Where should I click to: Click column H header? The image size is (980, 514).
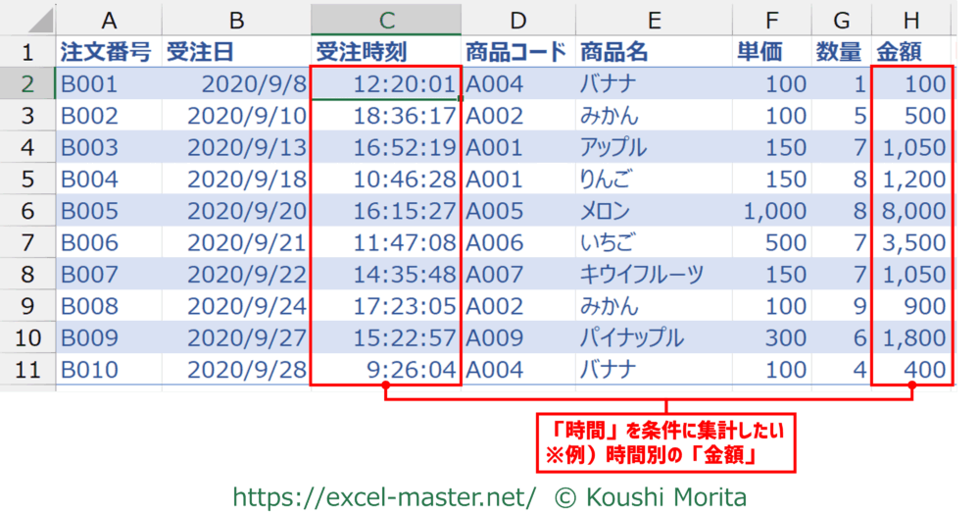click(x=911, y=19)
